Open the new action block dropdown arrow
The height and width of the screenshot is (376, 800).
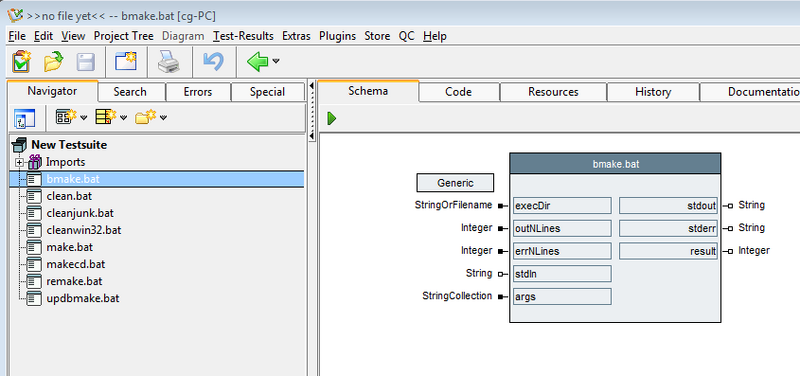[x=84, y=118]
